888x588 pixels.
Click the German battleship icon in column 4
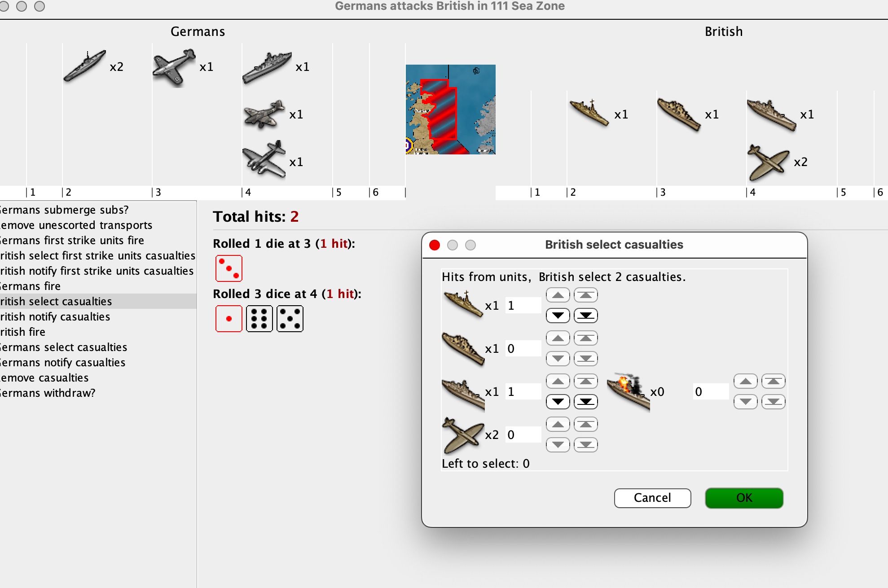[267, 67]
